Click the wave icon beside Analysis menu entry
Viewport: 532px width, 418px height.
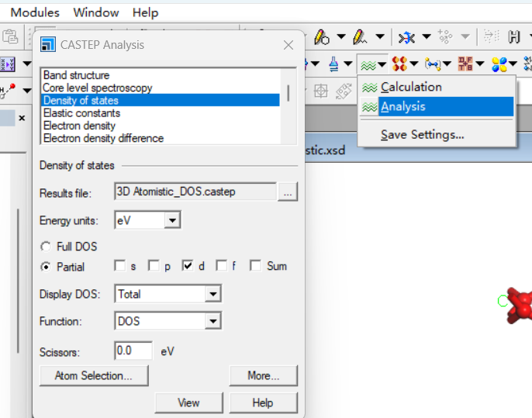coord(369,107)
